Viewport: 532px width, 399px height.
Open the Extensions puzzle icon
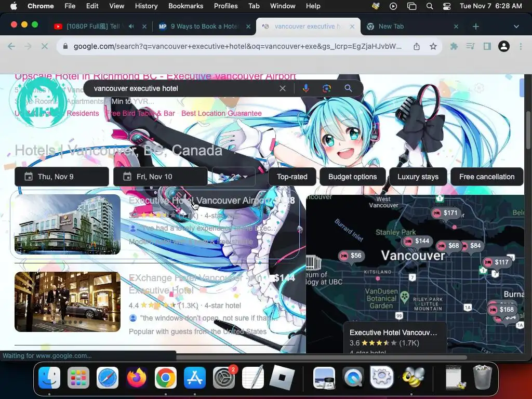tap(454, 46)
